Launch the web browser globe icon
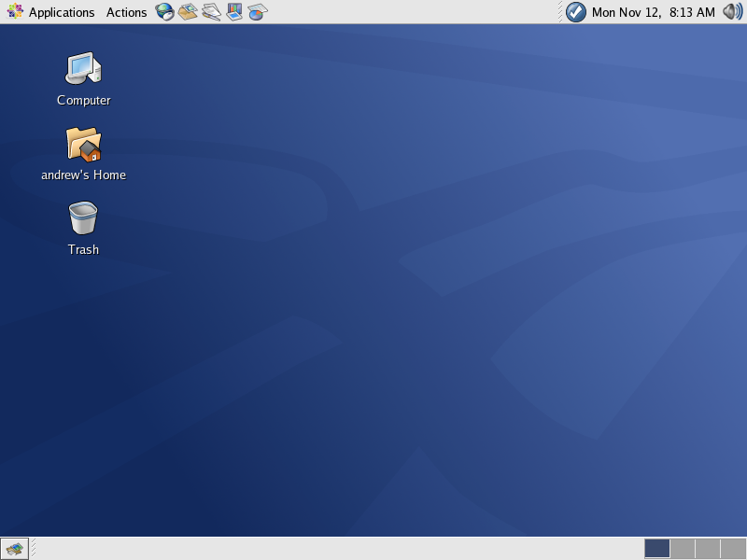This screenshot has width=747, height=560. click(x=165, y=12)
